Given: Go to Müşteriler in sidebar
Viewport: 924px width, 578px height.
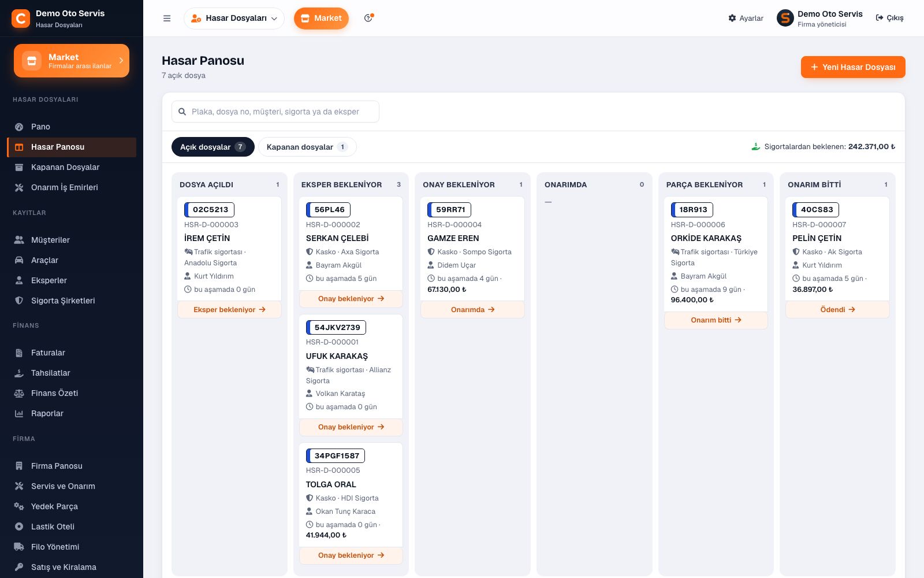Looking at the screenshot, I should point(72,240).
